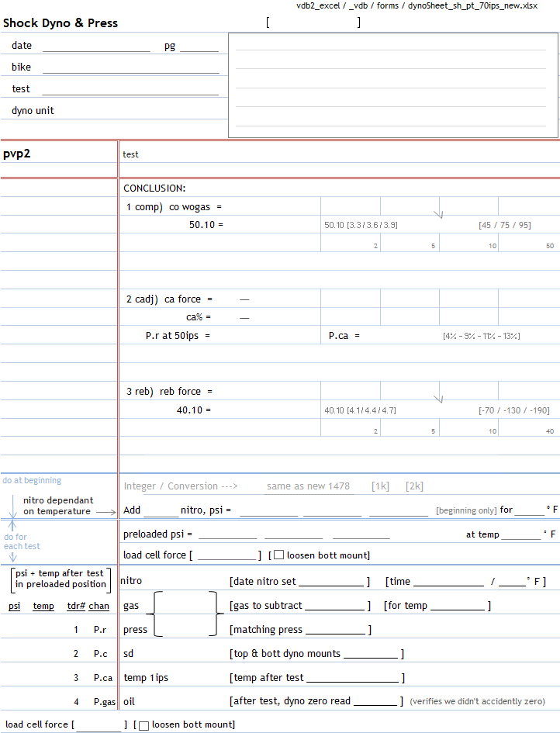Image resolution: width=560 pixels, height=733 pixels.
Task: Click the down arrow in the 50.10 comp row
Action: coord(440,209)
